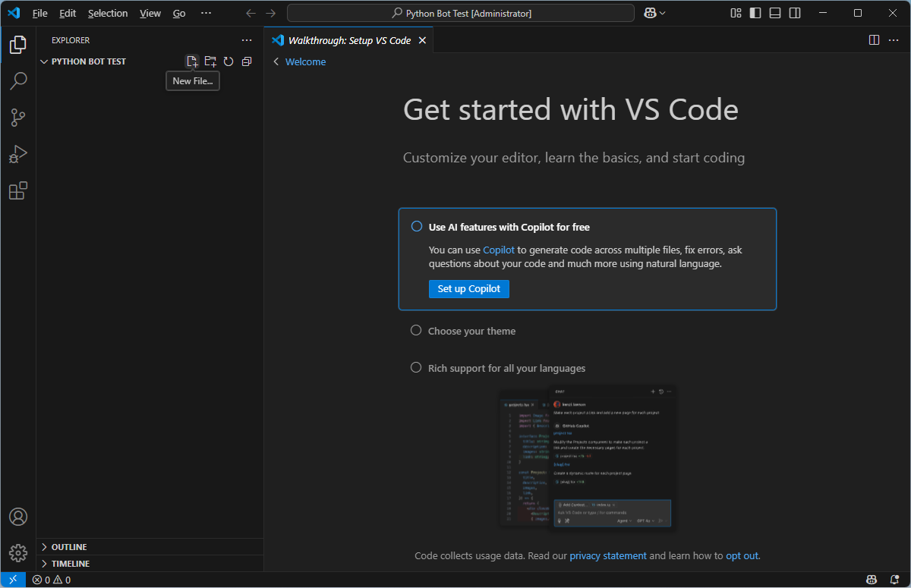Open Copilot chat icon in title bar
Image resolution: width=911 pixels, height=588 pixels.
coord(650,13)
